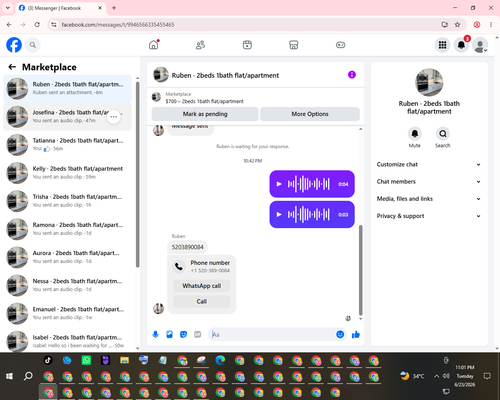Go back in browser history

pos(9,24)
